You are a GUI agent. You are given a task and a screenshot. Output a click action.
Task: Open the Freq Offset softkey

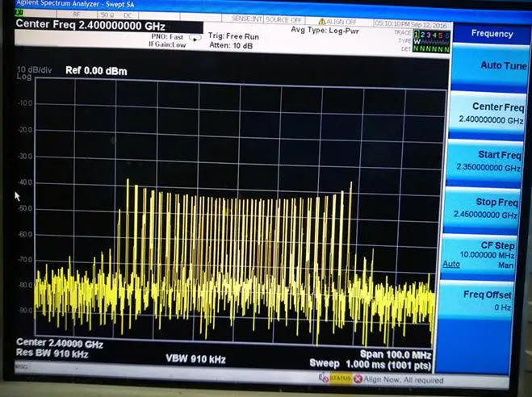tap(476, 300)
